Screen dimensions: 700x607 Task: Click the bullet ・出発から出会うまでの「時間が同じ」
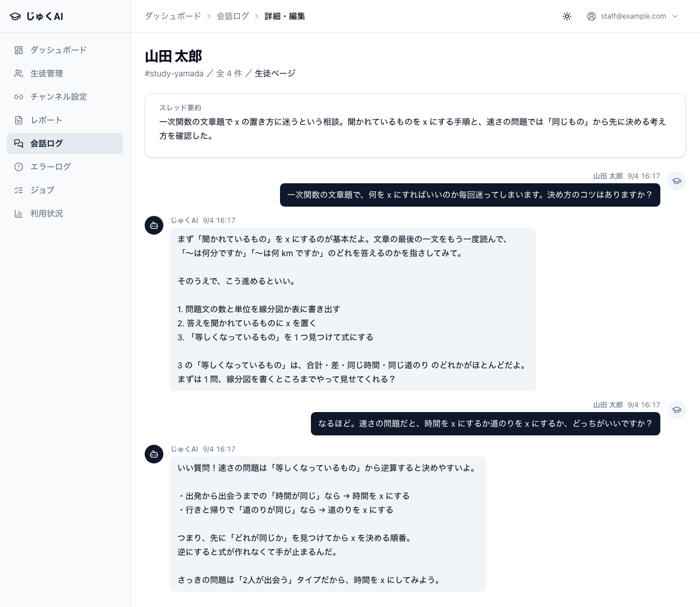(x=293, y=496)
